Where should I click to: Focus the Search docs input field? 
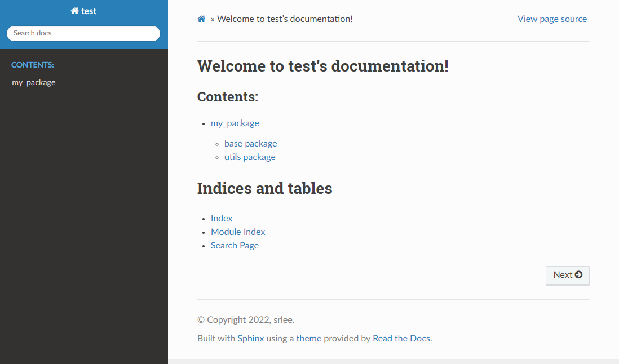pyautogui.click(x=83, y=33)
